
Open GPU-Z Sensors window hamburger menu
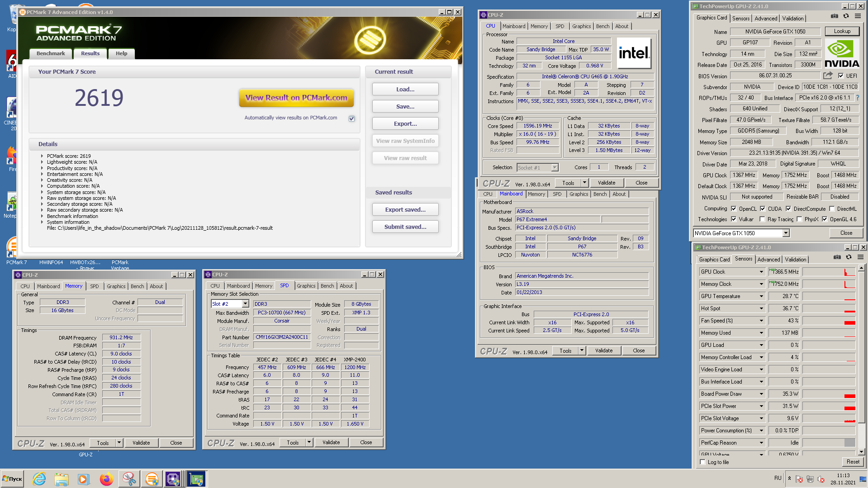[860, 257]
